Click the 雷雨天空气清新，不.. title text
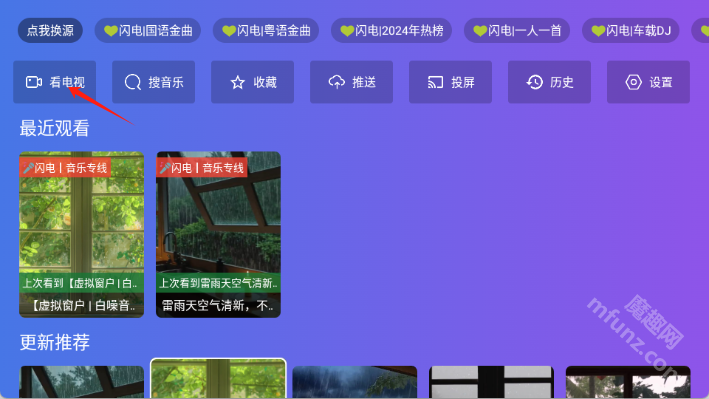This screenshot has width=709, height=399. click(x=217, y=306)
